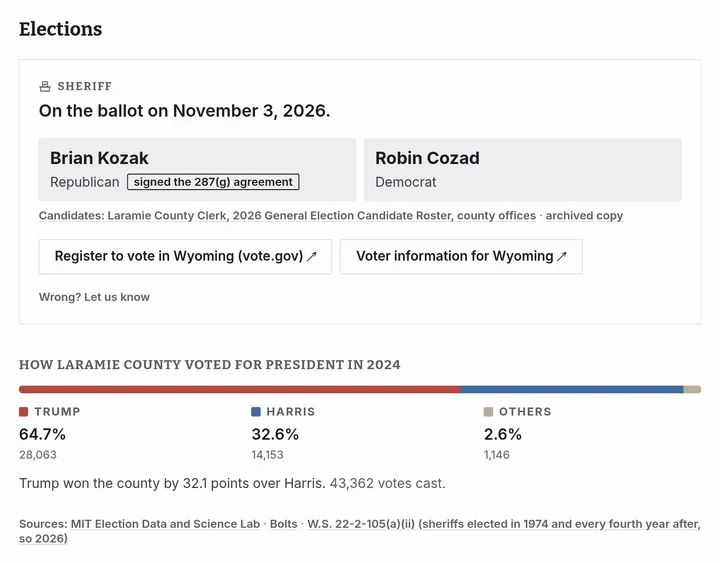Viewport: 720px width, 563px height.
Task: Open Voter information for Wyoming button
Action: coord(461,256)
